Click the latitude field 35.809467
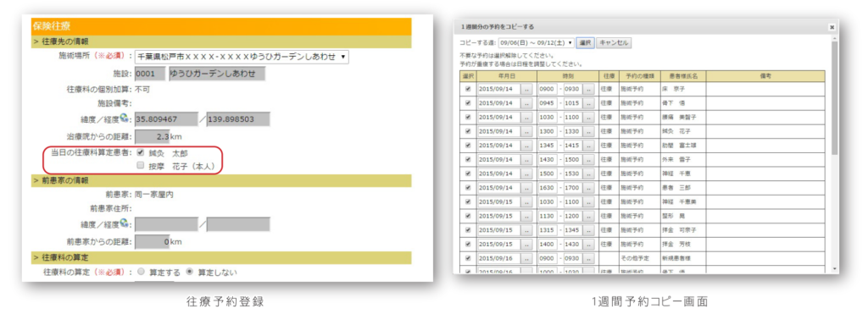Screen dimensions: 868x314 click(x=166, y=119)
